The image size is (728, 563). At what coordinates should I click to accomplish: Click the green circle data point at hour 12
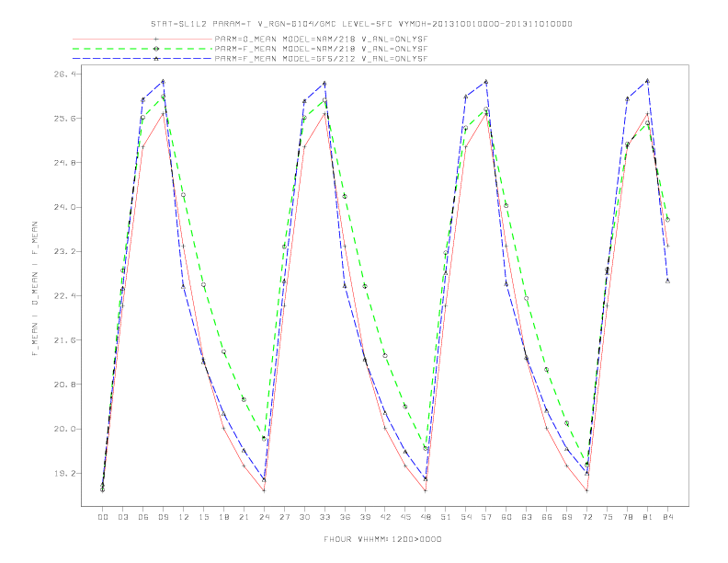[184, 195]
